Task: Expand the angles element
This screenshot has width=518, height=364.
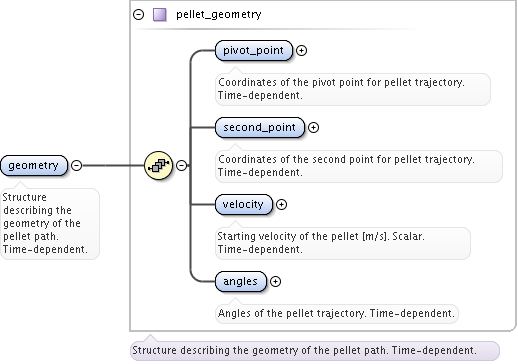Action: tap(275, 281)
